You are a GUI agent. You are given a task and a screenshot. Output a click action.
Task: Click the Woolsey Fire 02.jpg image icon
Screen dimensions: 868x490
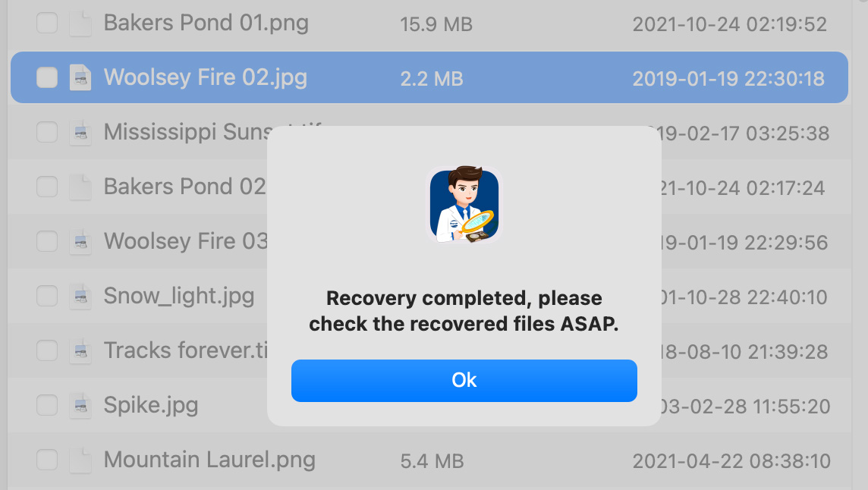pos(80,77)
